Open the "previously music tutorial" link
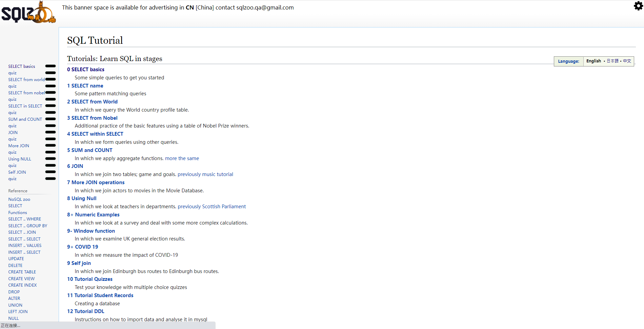The width and height of the screenshot is (644, 329). pos(205,174)
